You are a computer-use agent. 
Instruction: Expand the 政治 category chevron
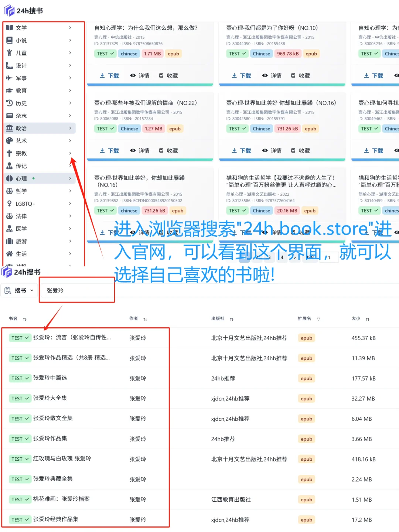tap(70, 128)
